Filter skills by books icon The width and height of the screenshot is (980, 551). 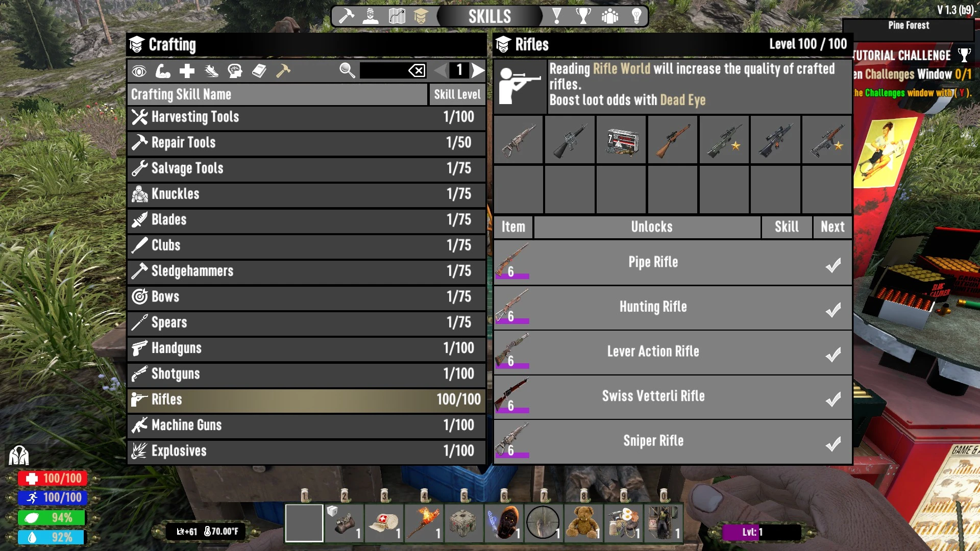click(x=259, y=71)
